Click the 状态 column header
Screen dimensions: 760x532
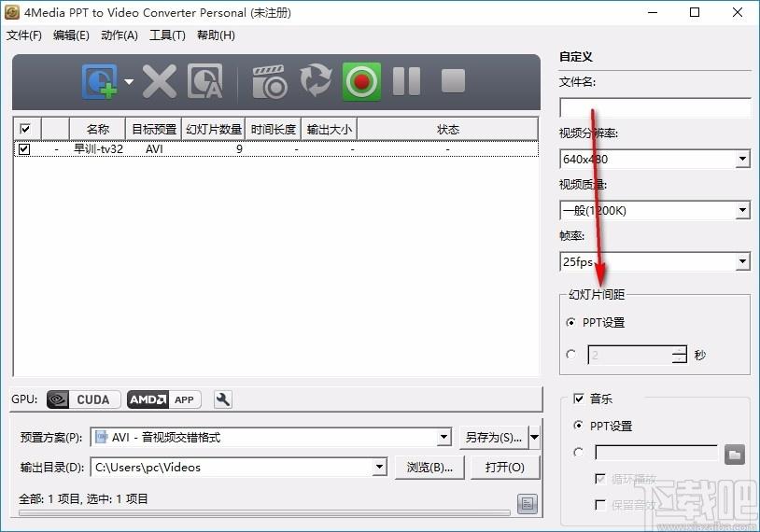click(447, 129)
